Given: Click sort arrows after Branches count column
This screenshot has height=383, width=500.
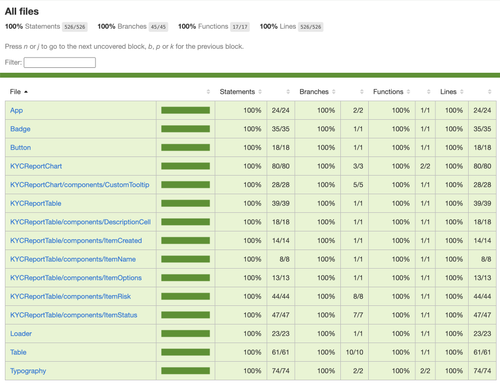Looking at the screenshot, I should click(x=362, y=92).
